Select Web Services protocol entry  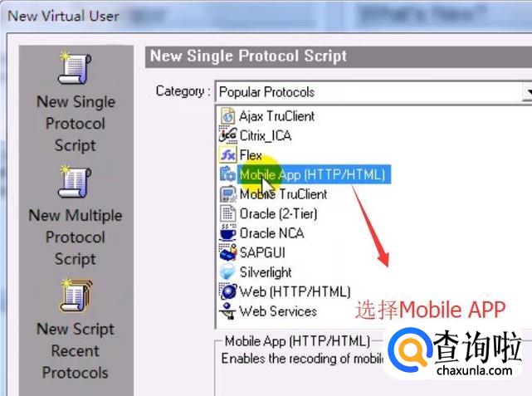coord(278,311)
